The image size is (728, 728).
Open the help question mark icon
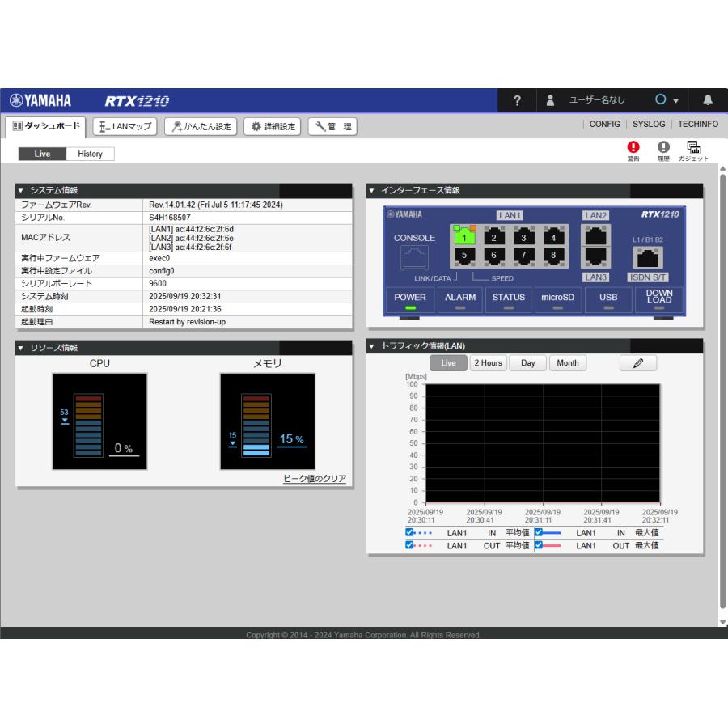click(x=517, y=100)
